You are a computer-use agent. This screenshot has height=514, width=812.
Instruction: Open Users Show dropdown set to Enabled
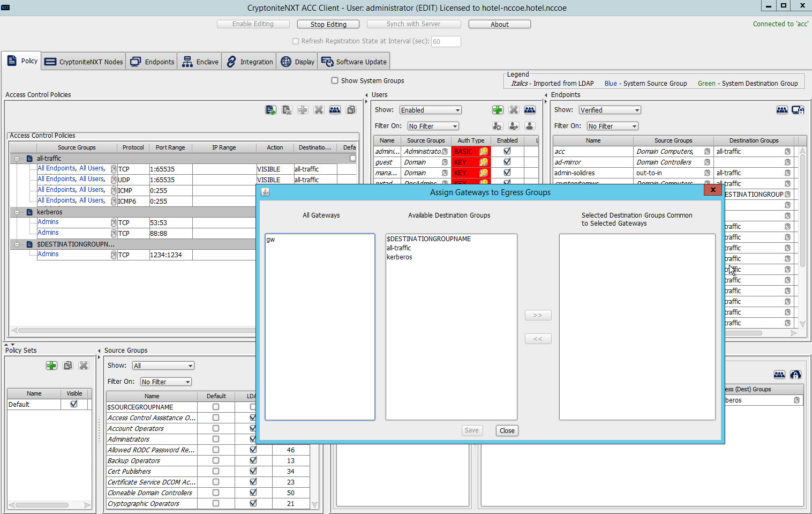coord(431,110)
